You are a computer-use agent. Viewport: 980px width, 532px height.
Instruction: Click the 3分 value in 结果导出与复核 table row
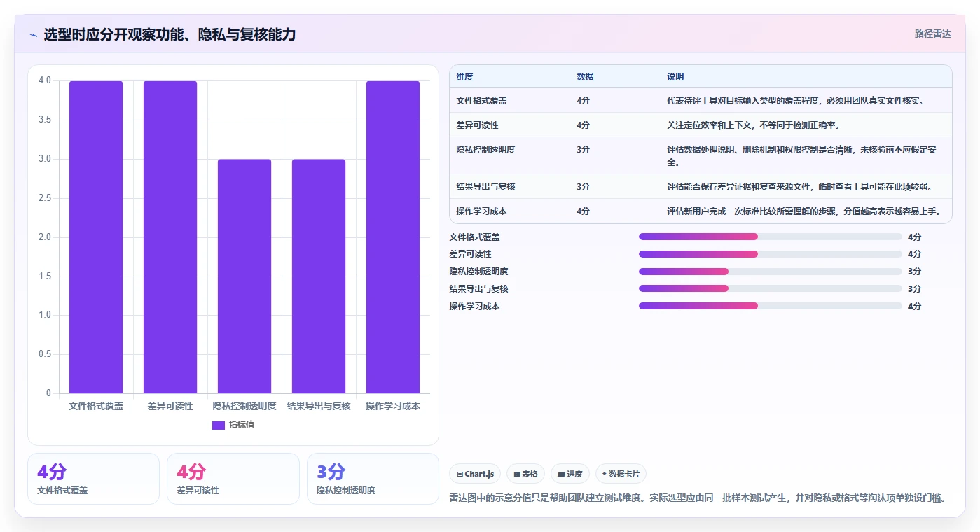[x=583, y=186]
